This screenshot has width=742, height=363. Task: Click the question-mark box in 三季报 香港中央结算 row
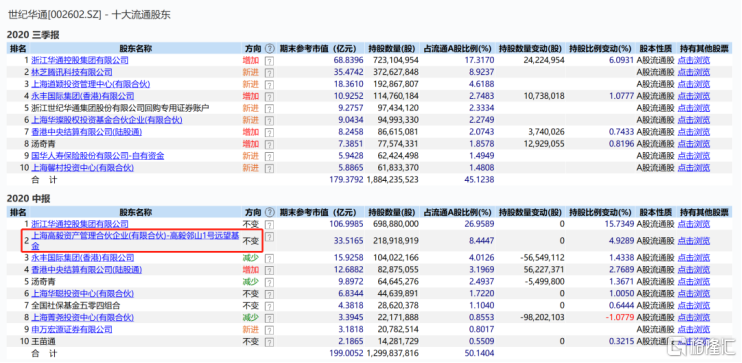pyautogui.click(x=269, y=132)
